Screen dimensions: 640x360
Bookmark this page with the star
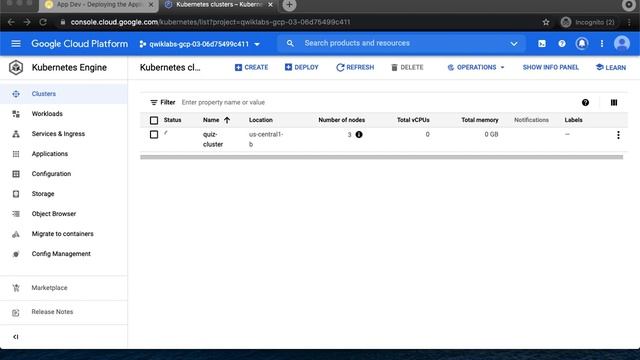546,22
